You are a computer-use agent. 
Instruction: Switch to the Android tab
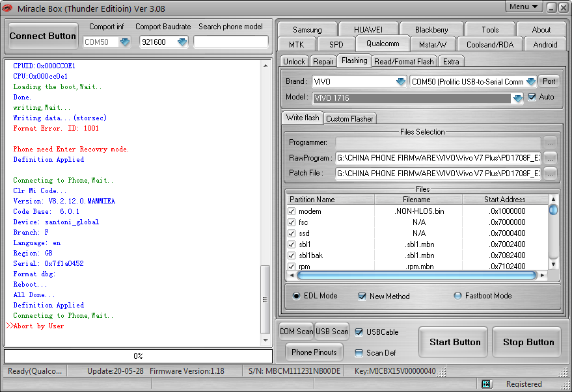coord(545,44)
